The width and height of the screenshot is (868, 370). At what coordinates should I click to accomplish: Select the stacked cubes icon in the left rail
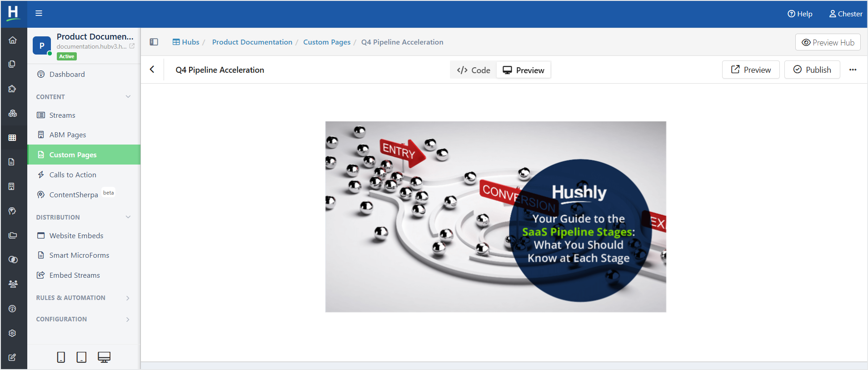pyautogui.click(x=13, y=113)
